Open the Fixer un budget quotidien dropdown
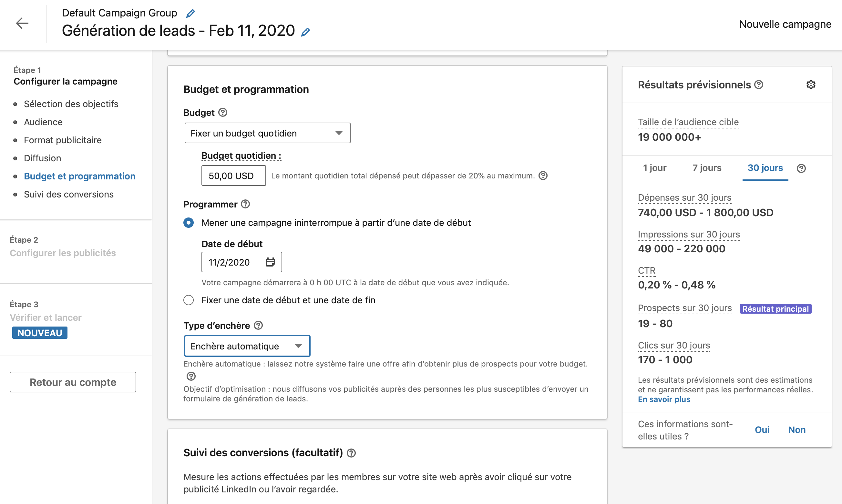 pos(267,133)
